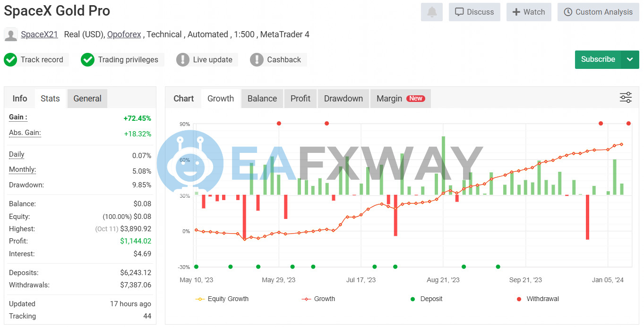Expand the Subscribe dropdown arrow
Viewport: 644px width, 327px height.
click(x=630, y=59)
